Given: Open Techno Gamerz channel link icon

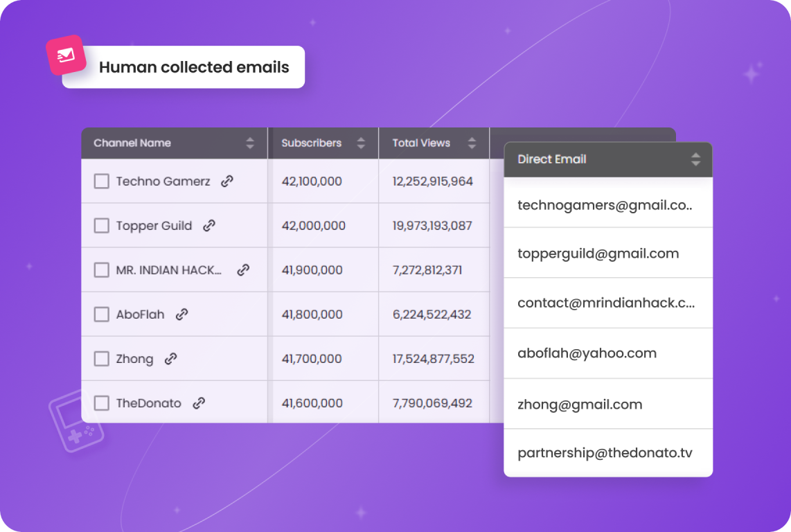Looking at the screenshot, I should [x=227, y=181].
